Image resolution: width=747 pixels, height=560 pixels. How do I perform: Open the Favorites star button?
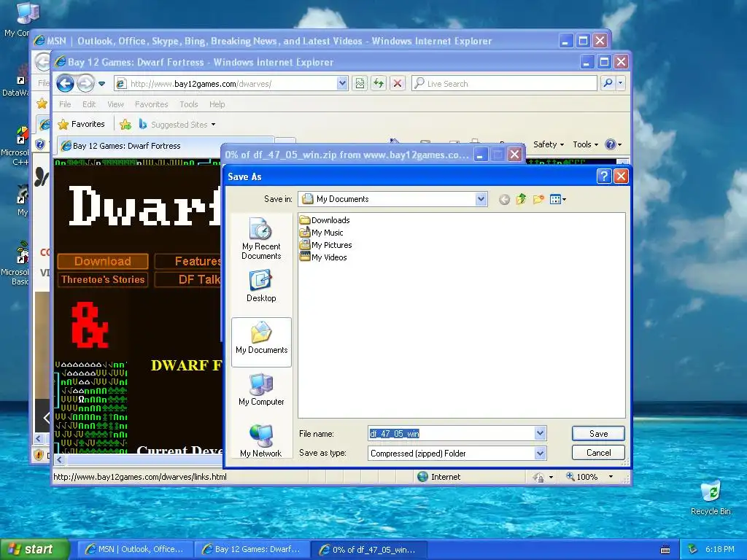tap(81, 124)
